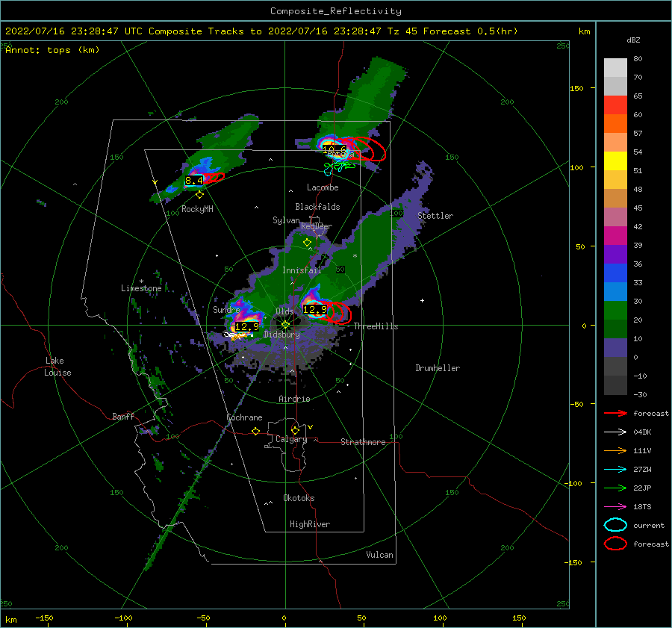The height and width of the screenshot is (628, 672).
Task: Click the red forecast ellipse legend icon
Action: click(x=615, y=544)
